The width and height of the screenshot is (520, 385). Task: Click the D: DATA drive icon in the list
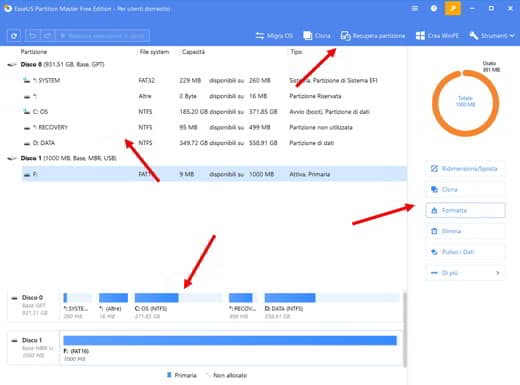pos(27,143)
